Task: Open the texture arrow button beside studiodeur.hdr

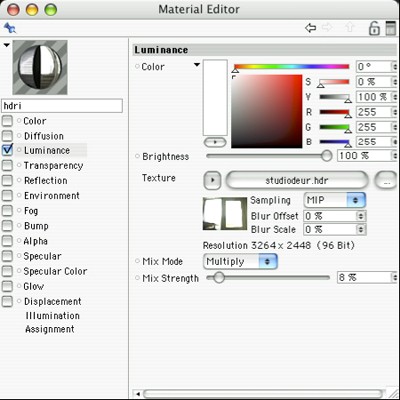Action: [212, 181]
